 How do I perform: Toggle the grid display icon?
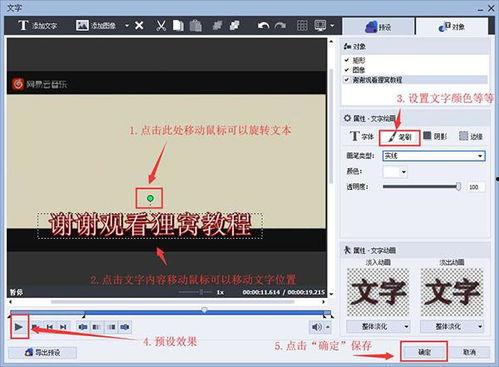302,26
